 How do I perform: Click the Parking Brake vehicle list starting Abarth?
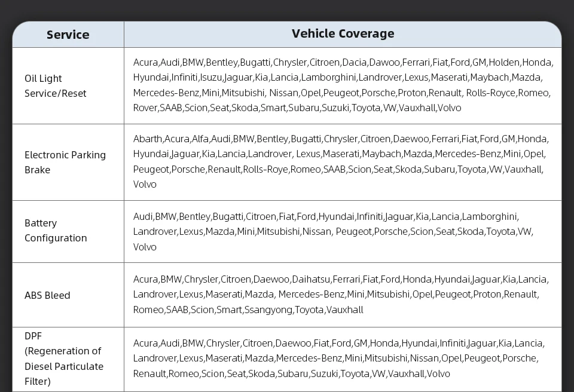(x=341, y=161)
